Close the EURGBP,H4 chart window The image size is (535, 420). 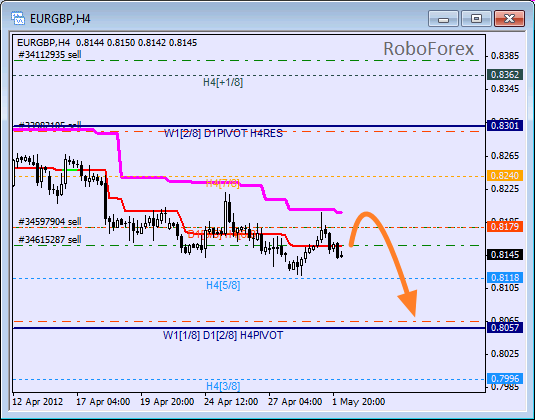point(509,18)
